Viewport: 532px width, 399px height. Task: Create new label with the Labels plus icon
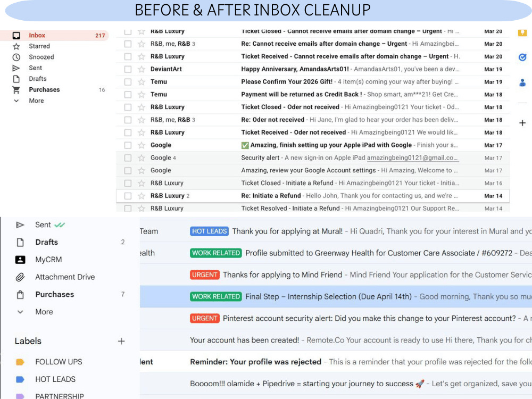point(121,341)
